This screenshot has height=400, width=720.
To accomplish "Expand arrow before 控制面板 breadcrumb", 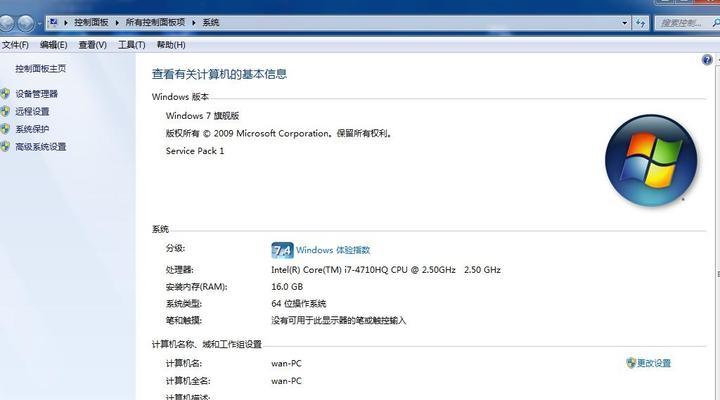I will 66,23.
